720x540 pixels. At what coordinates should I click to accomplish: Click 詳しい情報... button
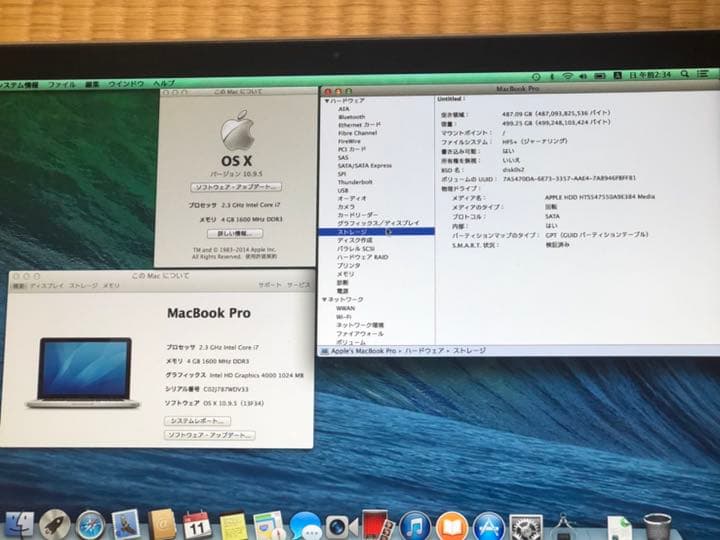pos(235,233)
